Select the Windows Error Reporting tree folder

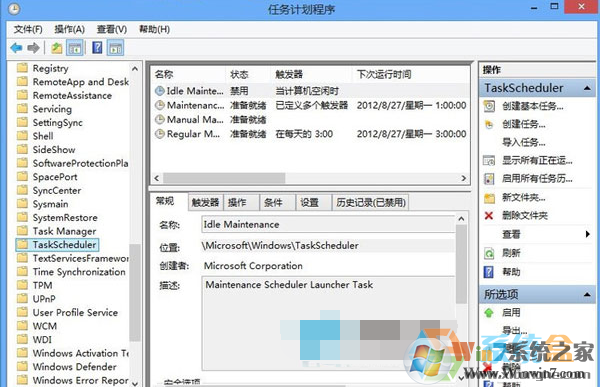(x=73, y=380)
